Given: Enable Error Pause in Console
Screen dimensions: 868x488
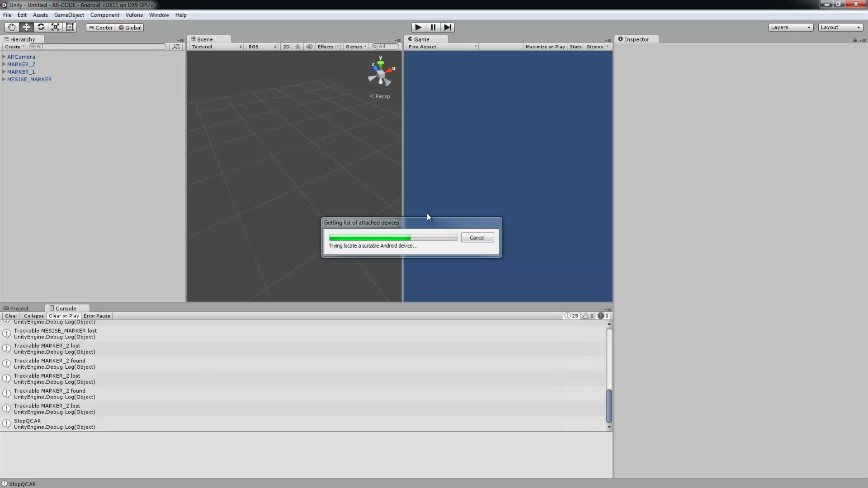Looking at the screenshot, I should tap(97, 316).
